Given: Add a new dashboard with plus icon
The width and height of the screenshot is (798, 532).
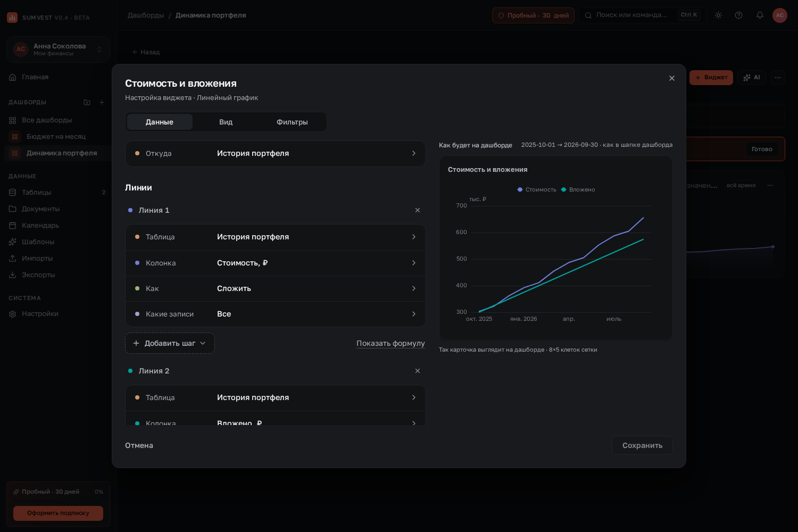Looking at the screenshot, I should click(102, 102).
